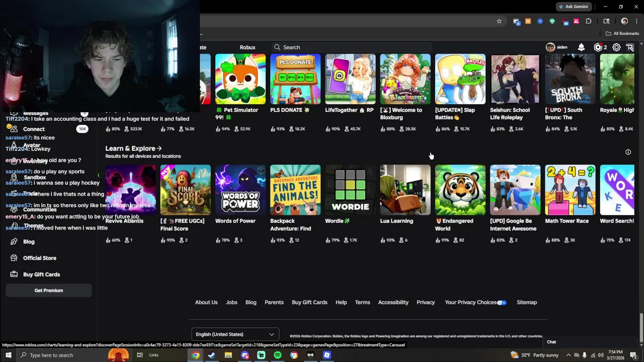Open Robux balance icon in header
The image size is (644, 362).
tap(598, 47)
